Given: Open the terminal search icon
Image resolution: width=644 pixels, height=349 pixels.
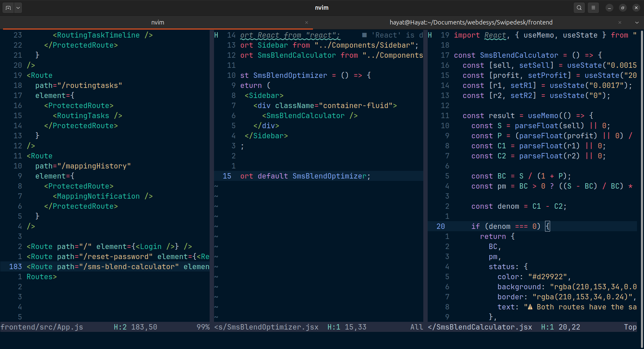Looking at the screenshot, I should click(579, 8).
